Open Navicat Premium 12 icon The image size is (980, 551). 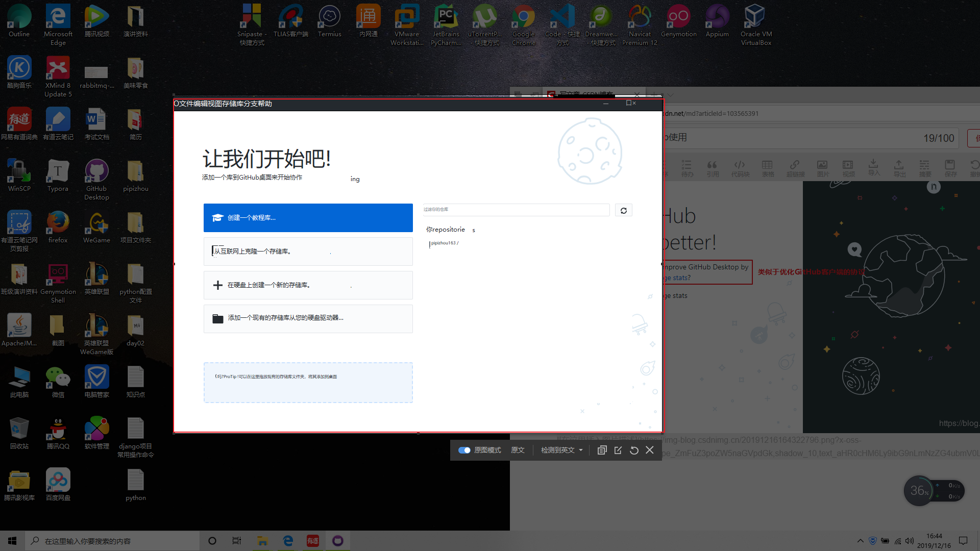click(x=640, y=23)
